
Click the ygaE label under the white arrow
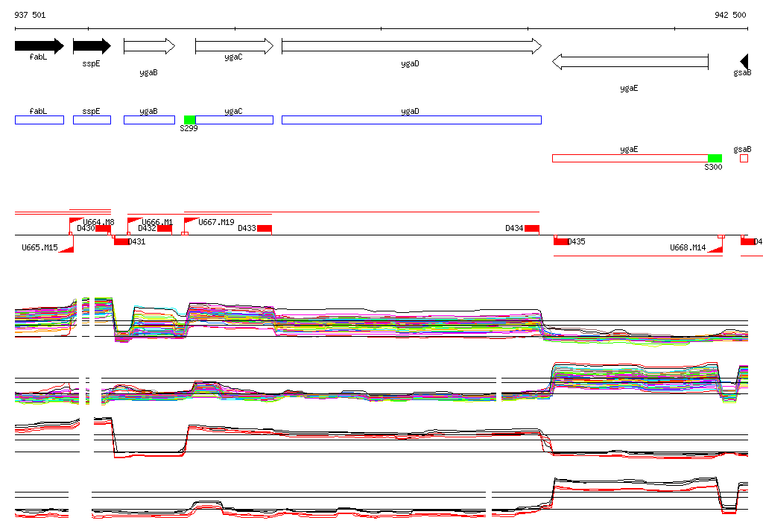pyautogui.click(x=629, y=88)
